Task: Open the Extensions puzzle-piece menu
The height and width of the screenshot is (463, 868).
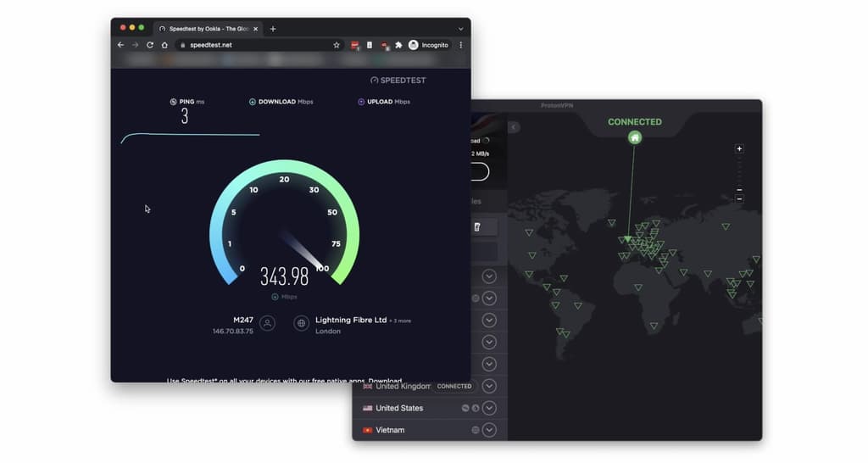Action: (398, 45)
